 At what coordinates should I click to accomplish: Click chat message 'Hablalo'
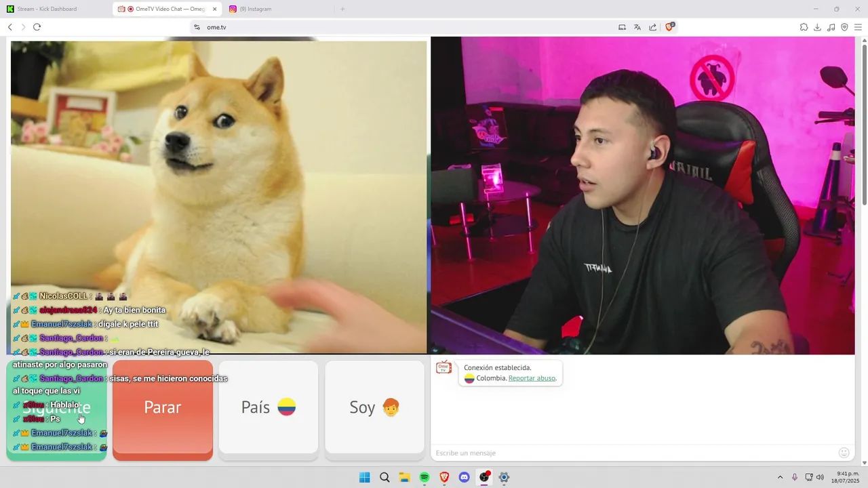pos(64,405)
